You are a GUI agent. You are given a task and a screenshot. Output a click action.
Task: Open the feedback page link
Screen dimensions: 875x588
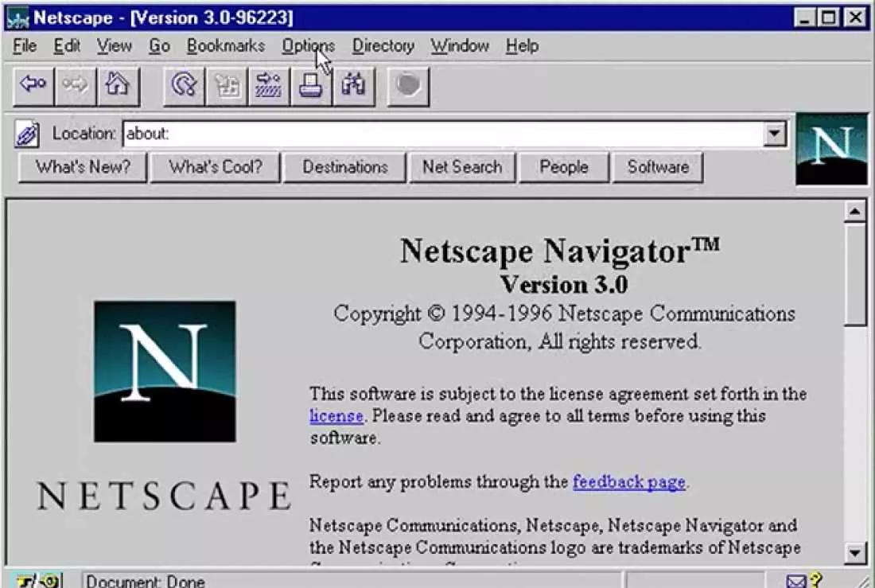628,482
